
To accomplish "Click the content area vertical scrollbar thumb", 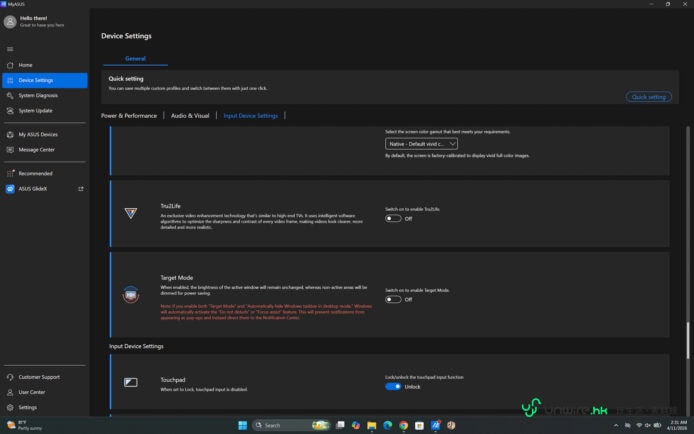I will (x=688, y=341).
